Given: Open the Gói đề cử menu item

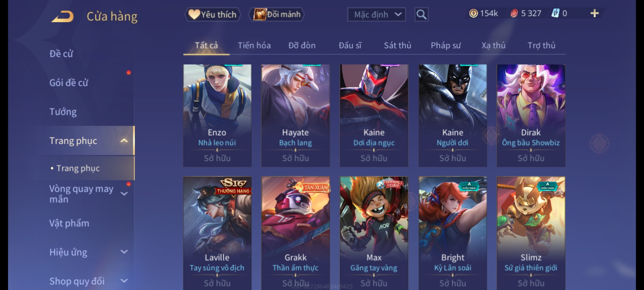Looking at the screenshot, I should tap(69, 83).
